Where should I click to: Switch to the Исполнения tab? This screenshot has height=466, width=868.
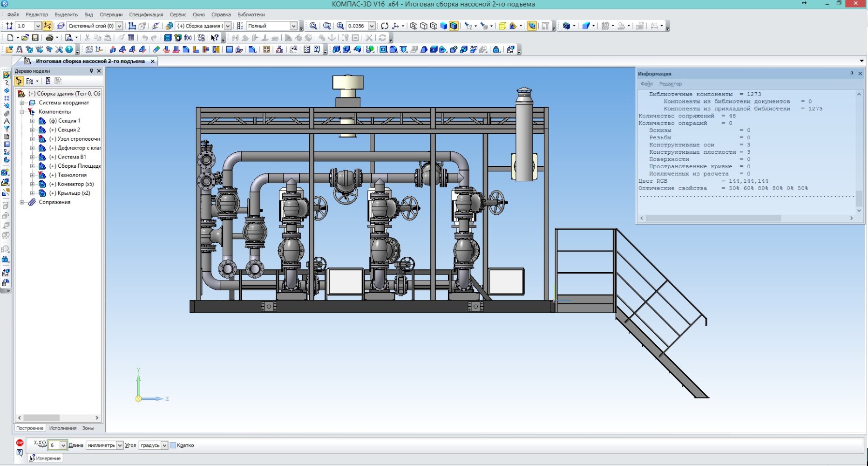(63, 428)
